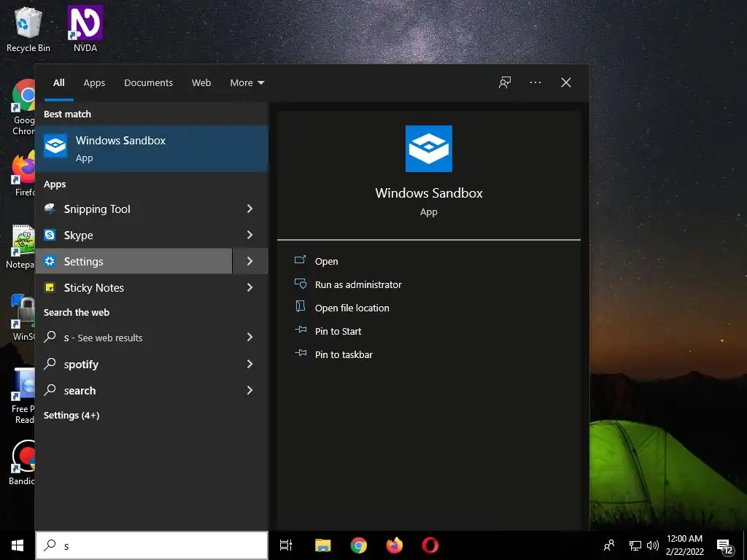Image resolution: width=747 pixels, height=560 pixels.
Task: Switch to the Web search tab
Action: [201, 82]
